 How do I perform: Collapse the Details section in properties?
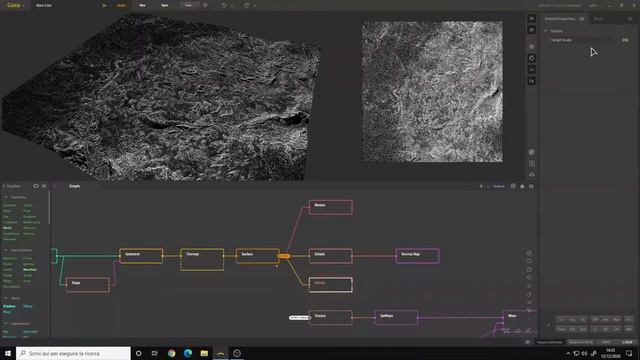546,31
